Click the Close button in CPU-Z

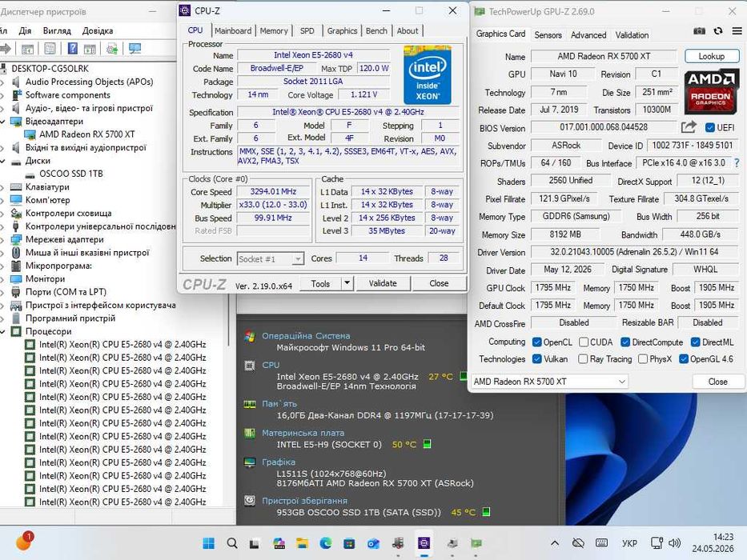[x=439, y=283]
